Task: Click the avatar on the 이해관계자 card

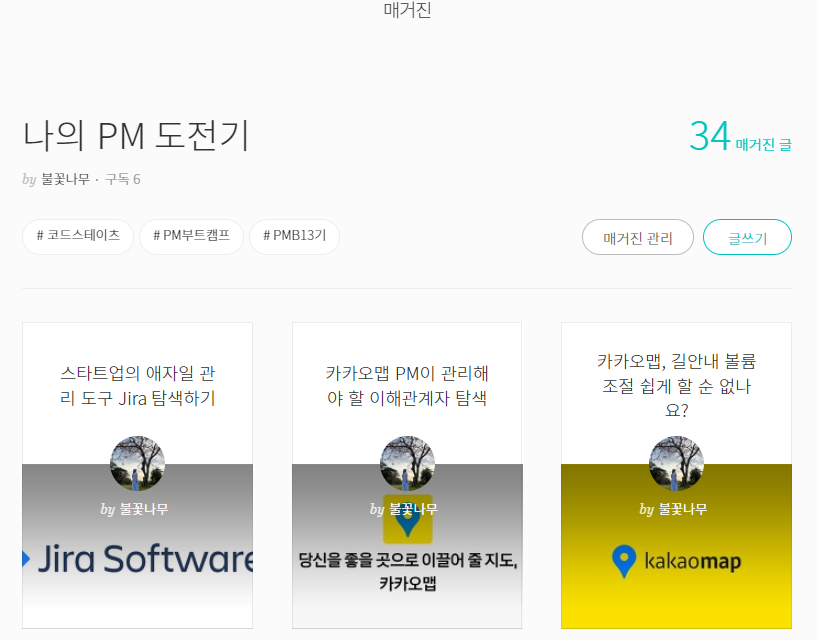Action: (x=407, y=464)
